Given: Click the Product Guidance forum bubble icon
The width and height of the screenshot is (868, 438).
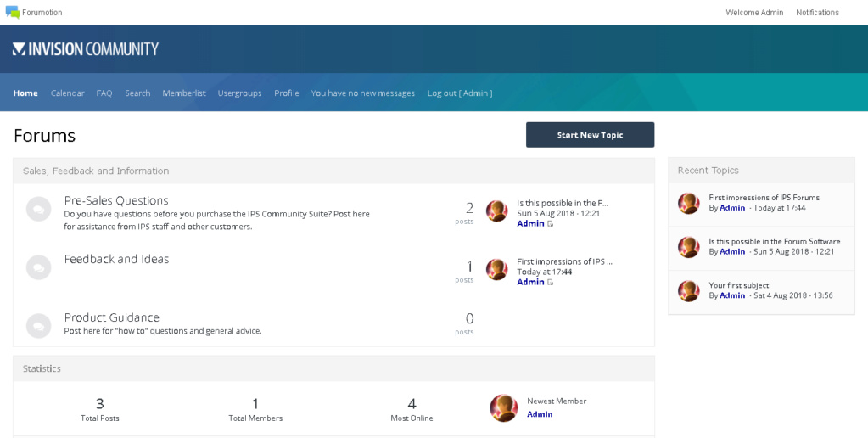Looking at the screenshot, I should click(39, 326).
